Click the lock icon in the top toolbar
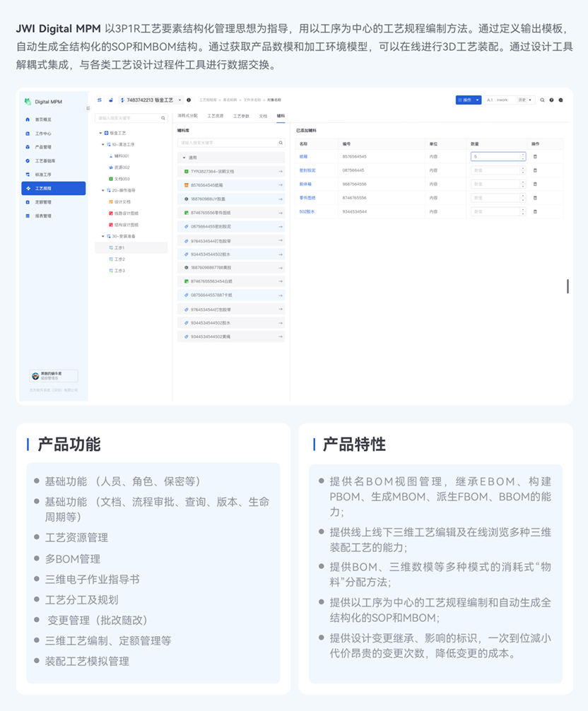The width and height of the screenshot is (588, 711). tap(111, 100)
